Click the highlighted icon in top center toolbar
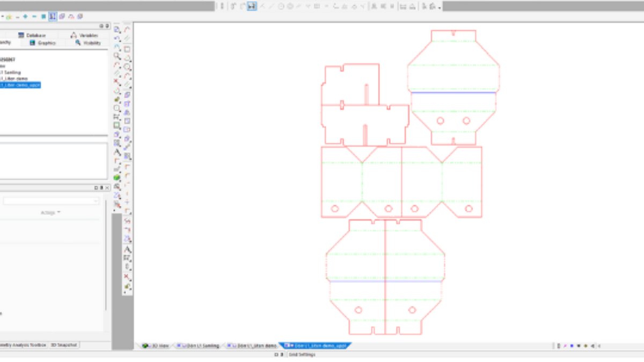Viewport: 644px width, 362px height. pos(251,6)
